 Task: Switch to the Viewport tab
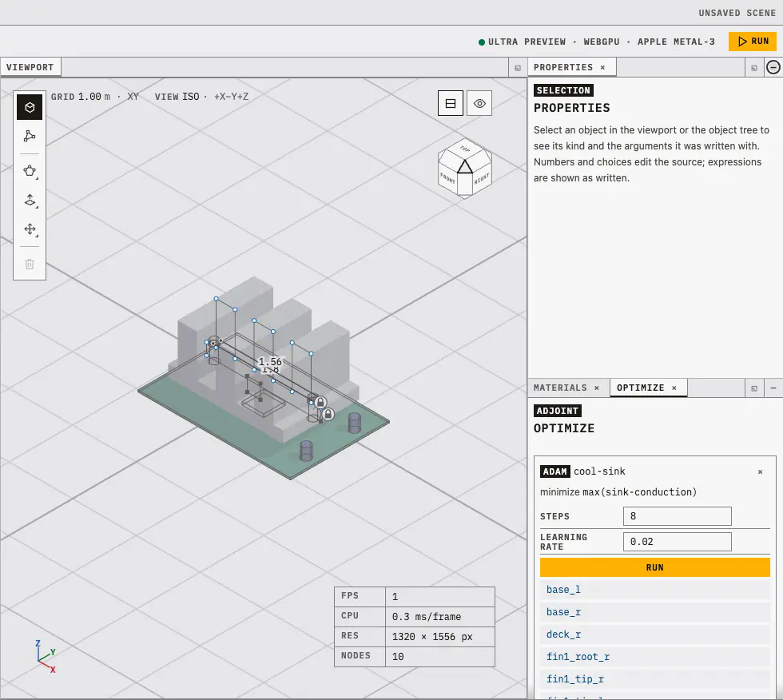coord(30,67)
